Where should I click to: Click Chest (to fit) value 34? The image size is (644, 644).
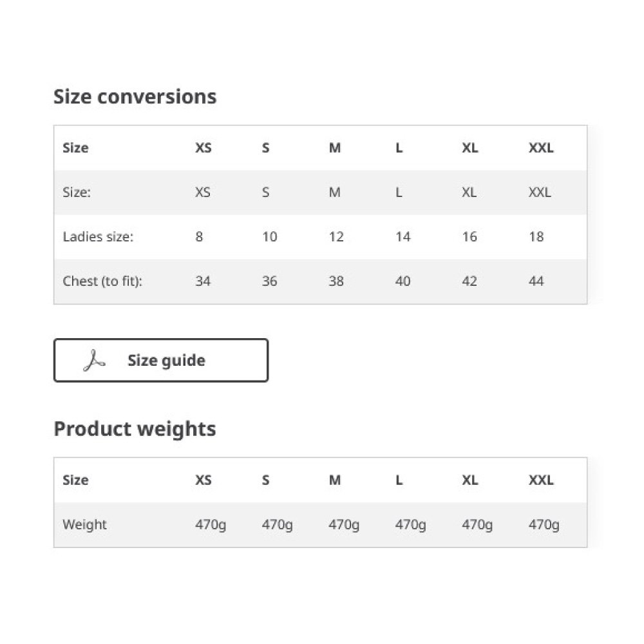(x=203, y=281)
